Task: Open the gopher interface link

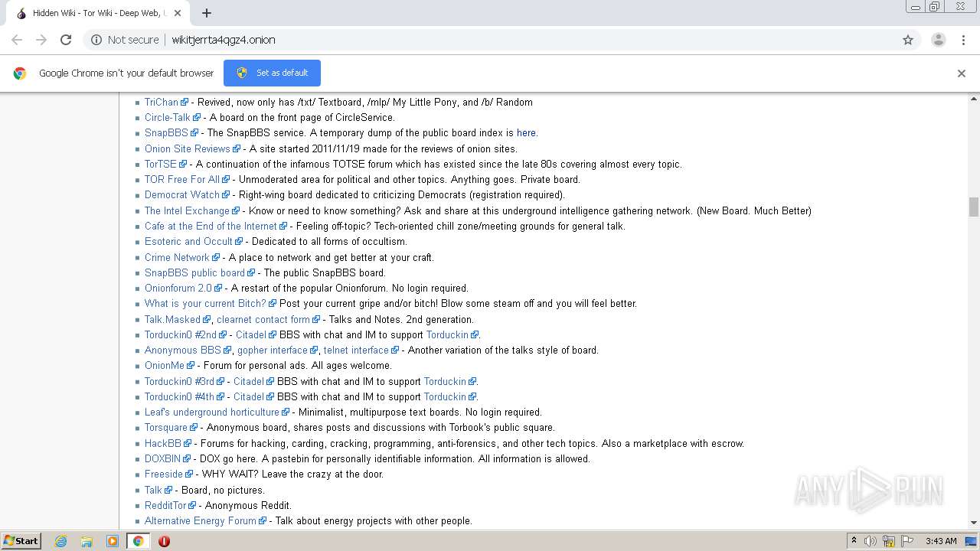Action: click(273, 350)
